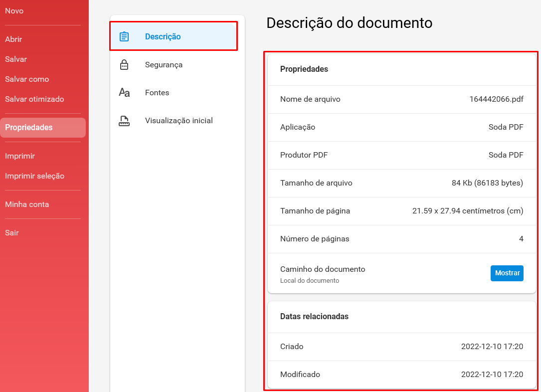Choose Novo in the red sidebar
The image size is (541, 392).
14,11
